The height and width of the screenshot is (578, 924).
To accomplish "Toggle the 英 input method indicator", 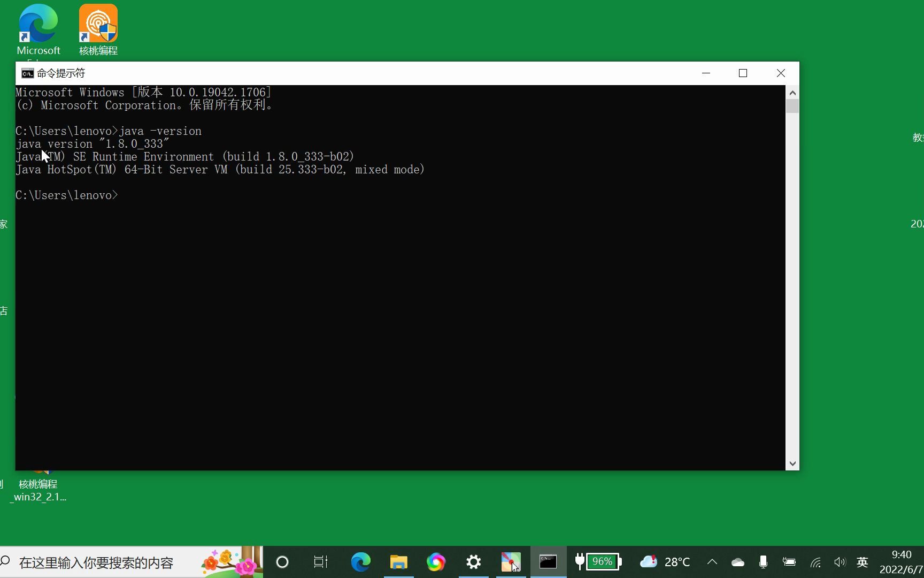I will pyautogui.click(x=862, y=562).
